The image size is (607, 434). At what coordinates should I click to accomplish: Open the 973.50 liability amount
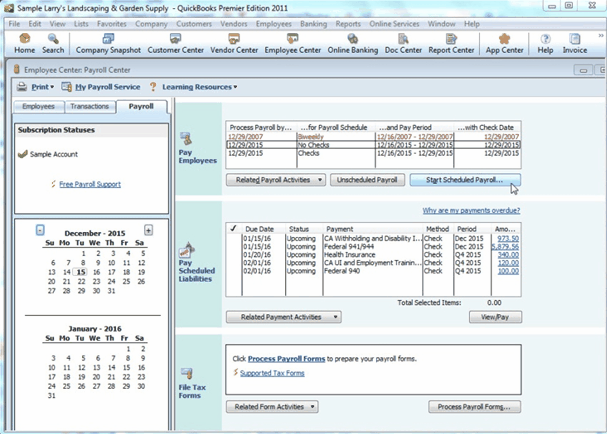click(x=508, y=238)
